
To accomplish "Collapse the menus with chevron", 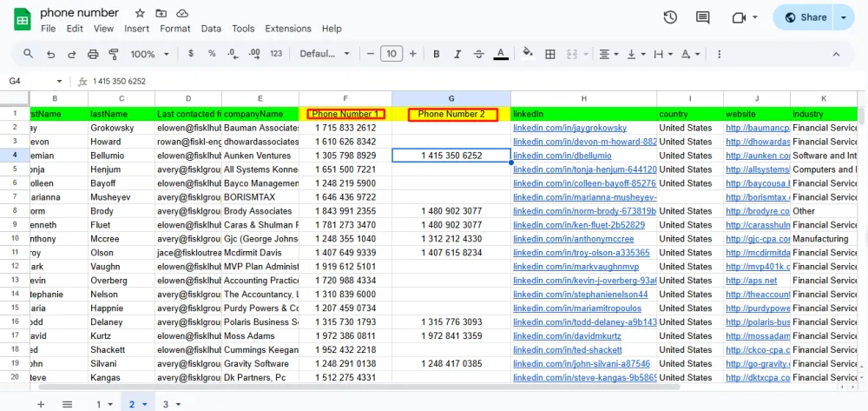I will (x=837, y=54).
